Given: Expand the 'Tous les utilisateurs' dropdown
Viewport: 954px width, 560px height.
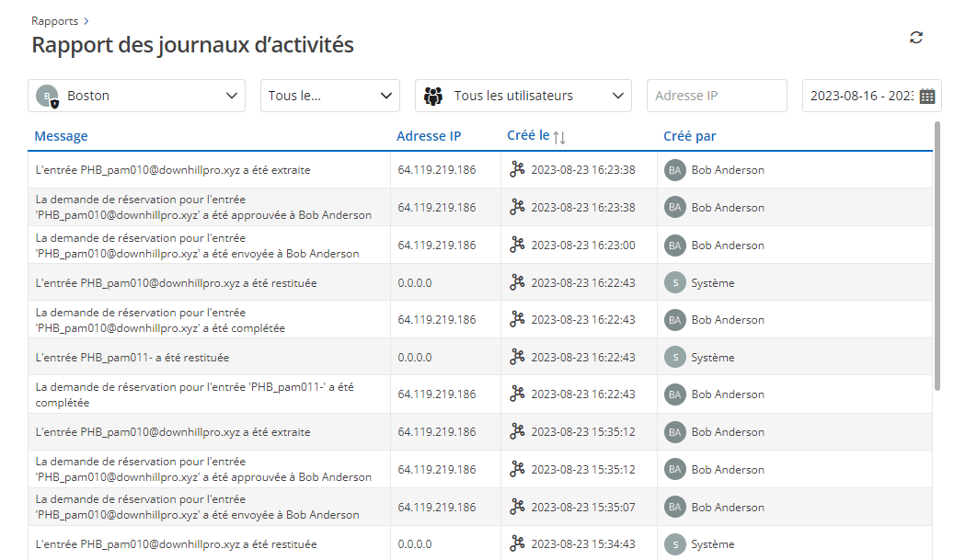Looking at the screenshot, I should tap(618, 96).
